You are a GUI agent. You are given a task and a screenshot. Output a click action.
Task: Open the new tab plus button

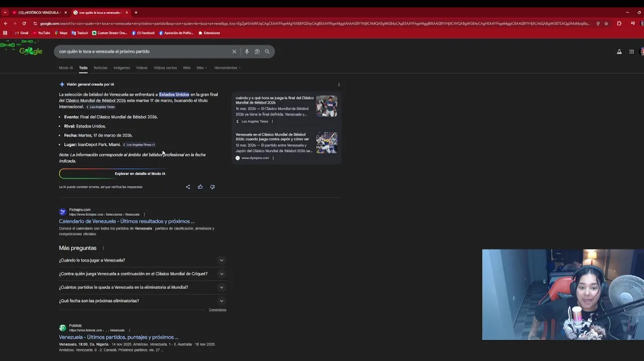click(x=136, y=13)
